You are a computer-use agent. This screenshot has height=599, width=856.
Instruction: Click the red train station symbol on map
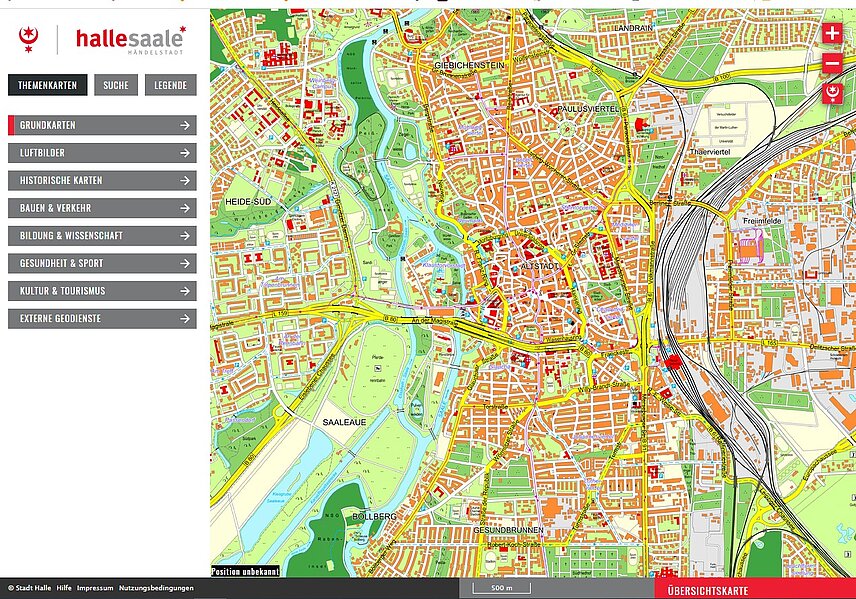pos(672,362)
